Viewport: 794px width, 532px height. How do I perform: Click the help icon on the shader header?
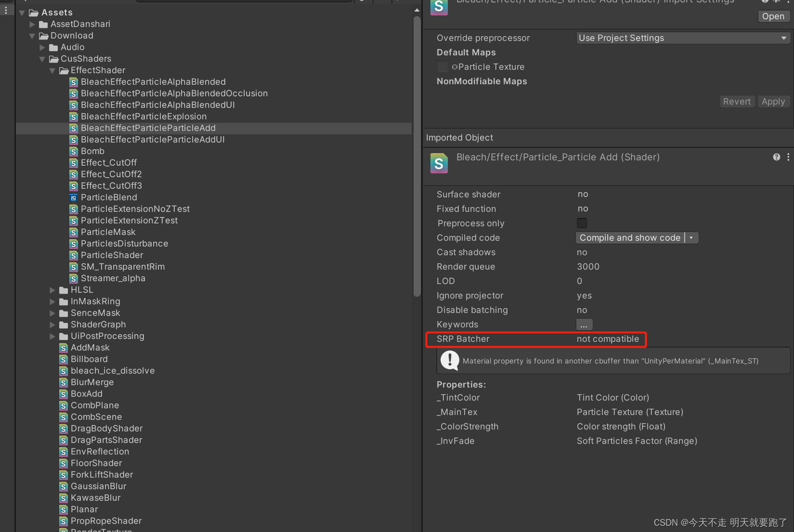coord(776,156)
